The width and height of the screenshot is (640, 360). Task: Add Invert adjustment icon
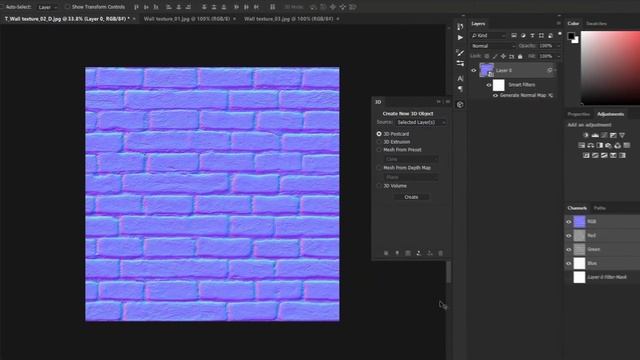pos(586,156)
